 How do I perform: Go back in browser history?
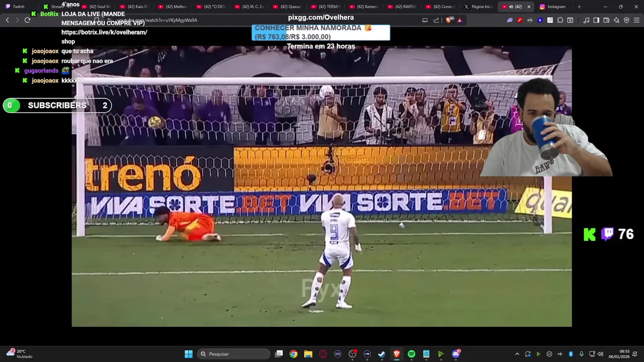[x=7, y=20]
